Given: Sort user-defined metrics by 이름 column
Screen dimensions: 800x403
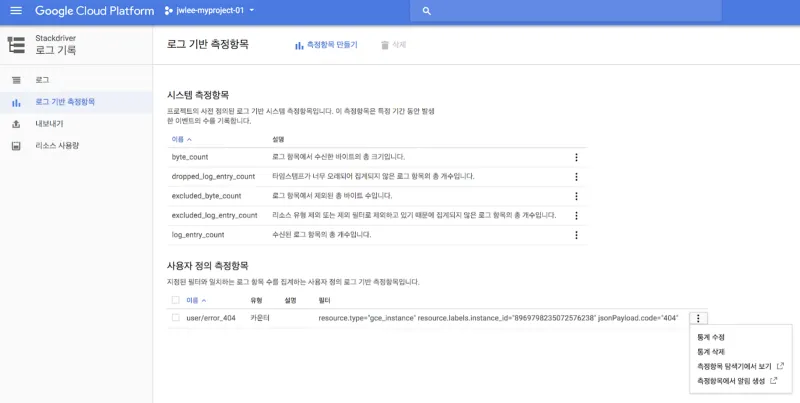Looking at the screenshot, I should (x=196, y=300).
